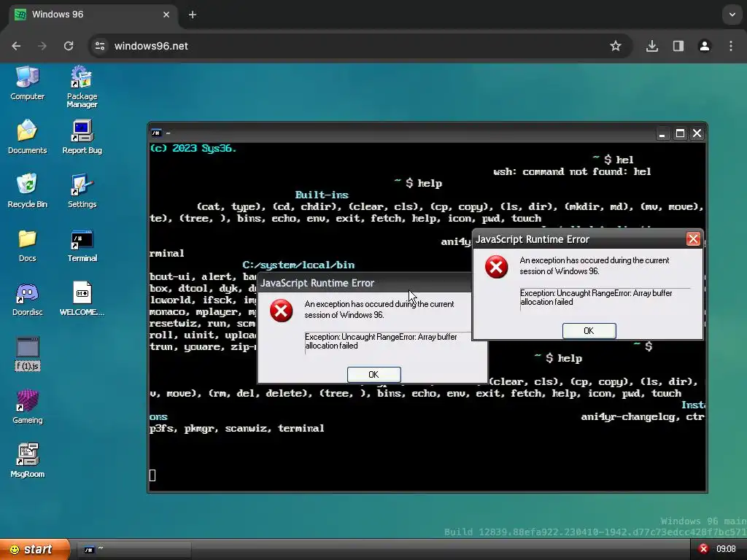Image resolution: width=747 pixels, height=560 pixels.
Task: Click the C:/system/local/bin path text
Action: click(298, 265)
